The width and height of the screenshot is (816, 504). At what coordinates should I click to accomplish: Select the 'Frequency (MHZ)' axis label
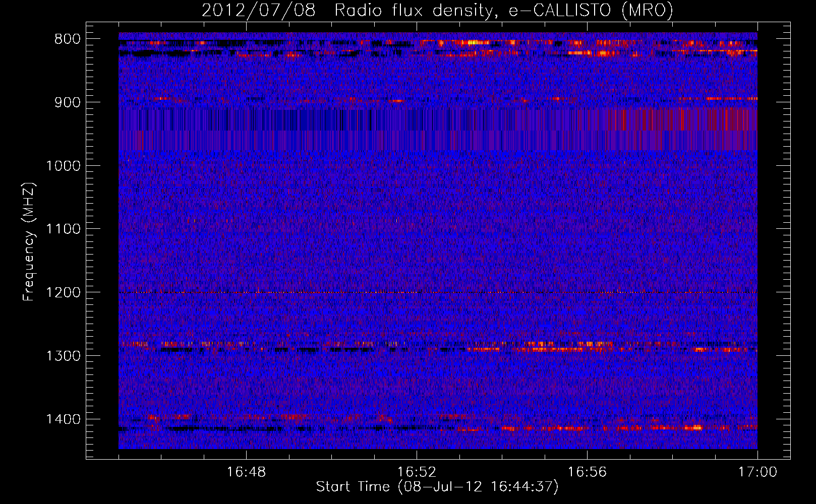coord(29,242)
